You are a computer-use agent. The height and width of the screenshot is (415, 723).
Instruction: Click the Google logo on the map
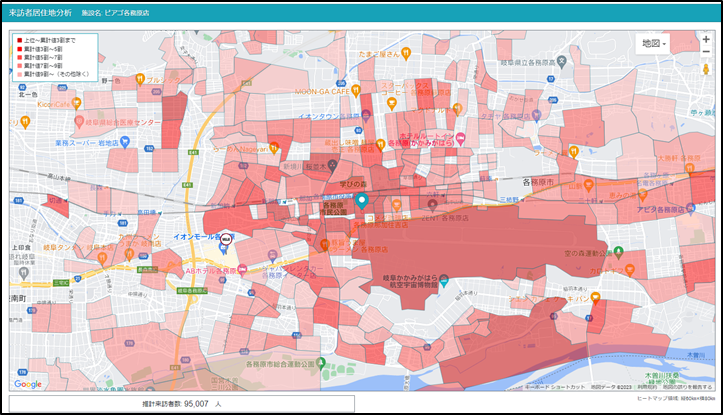pos(28,384)
